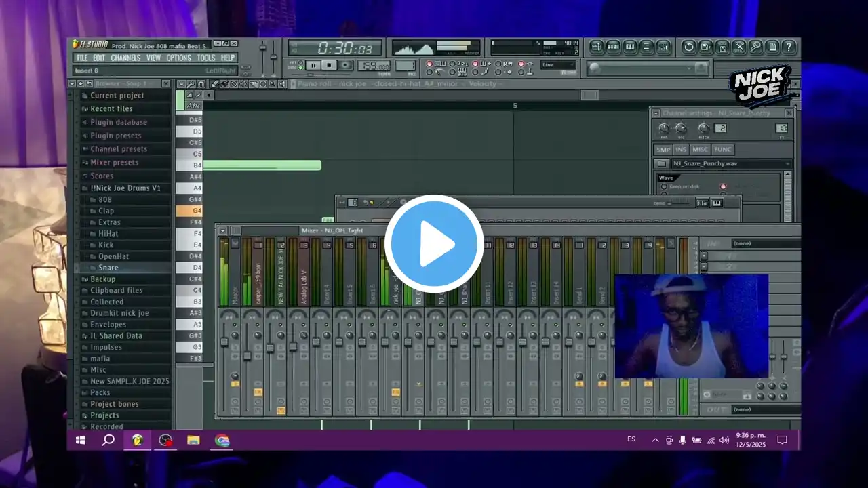This screenshot has width=868, height=488.
Task: Click the taskbar search icon
Action: [x=108, y=441]
